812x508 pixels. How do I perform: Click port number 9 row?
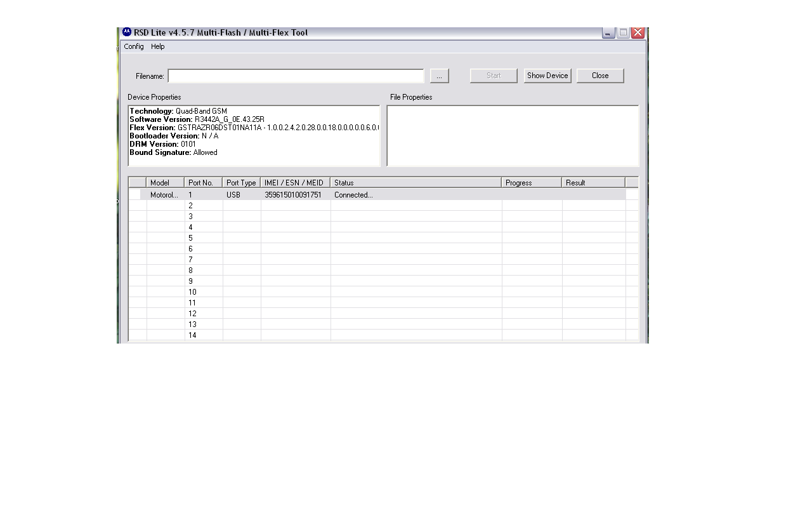tap(383, 281)
